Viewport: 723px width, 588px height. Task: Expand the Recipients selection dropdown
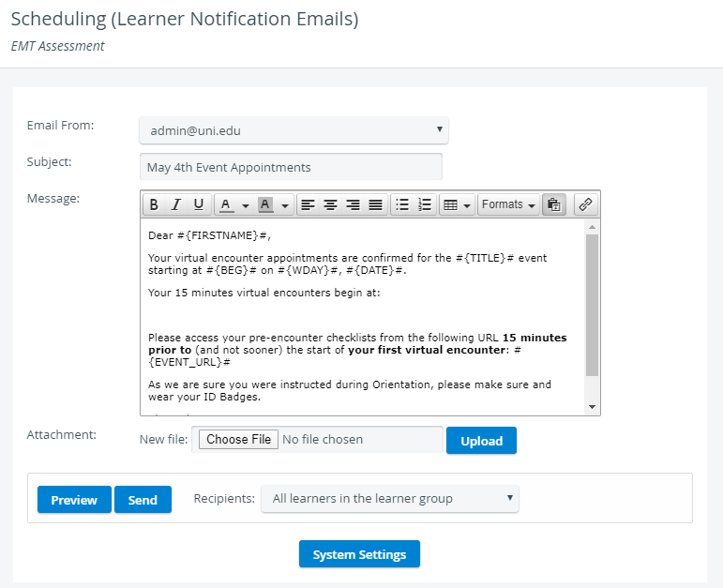389,499
